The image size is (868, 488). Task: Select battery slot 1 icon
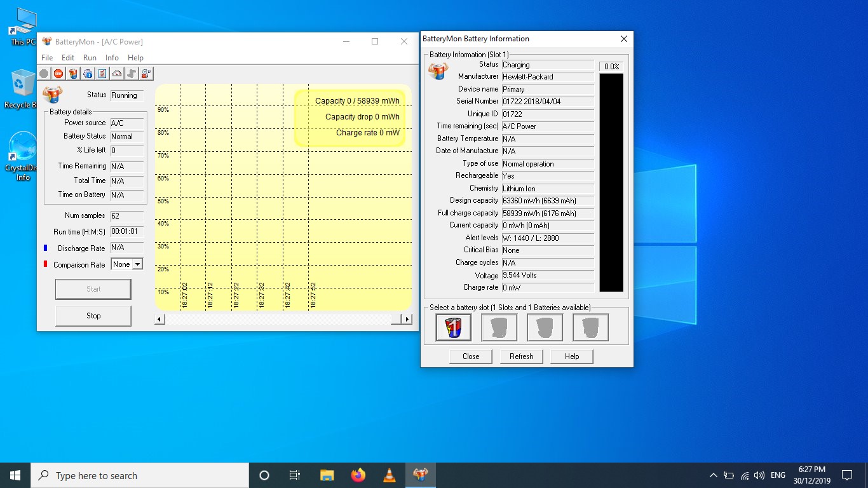tap(454, 328)
